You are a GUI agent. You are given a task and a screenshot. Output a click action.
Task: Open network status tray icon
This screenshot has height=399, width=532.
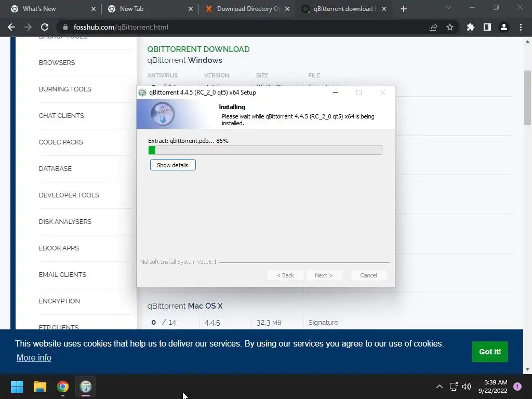point(454,387)
